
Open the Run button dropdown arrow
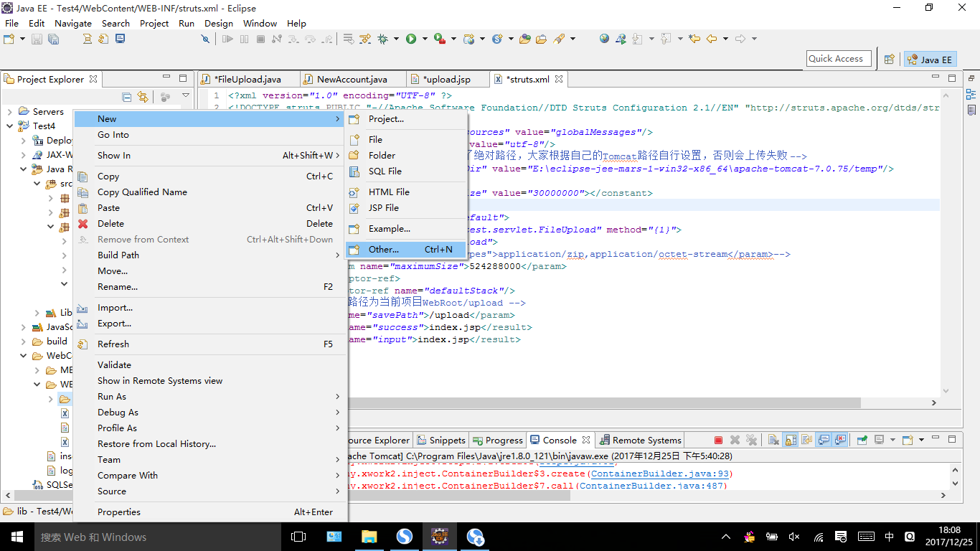point(425,39)
